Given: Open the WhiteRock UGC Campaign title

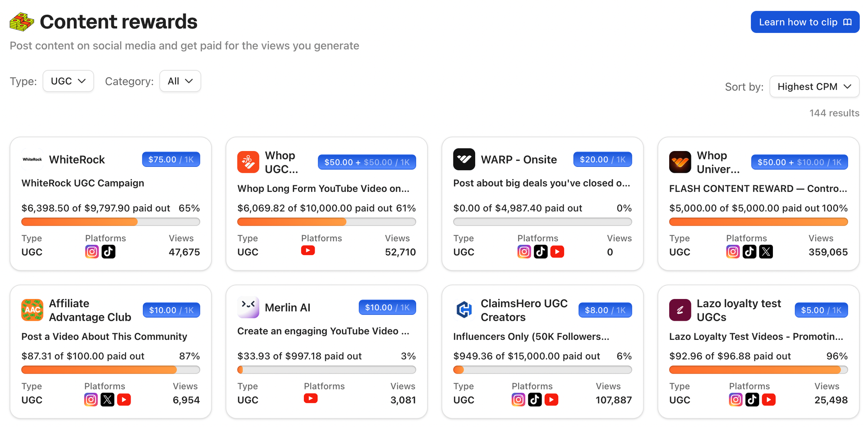Looking at the screenshot, I should click(83, 183).
